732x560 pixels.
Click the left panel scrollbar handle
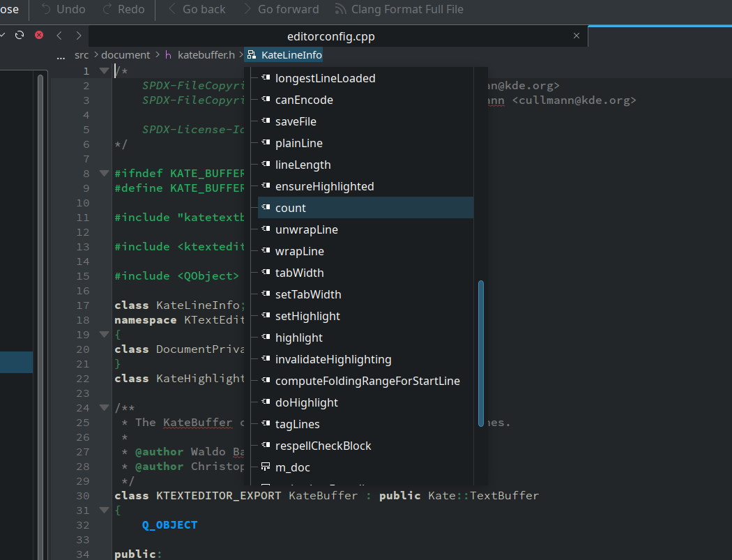point(40,317)
